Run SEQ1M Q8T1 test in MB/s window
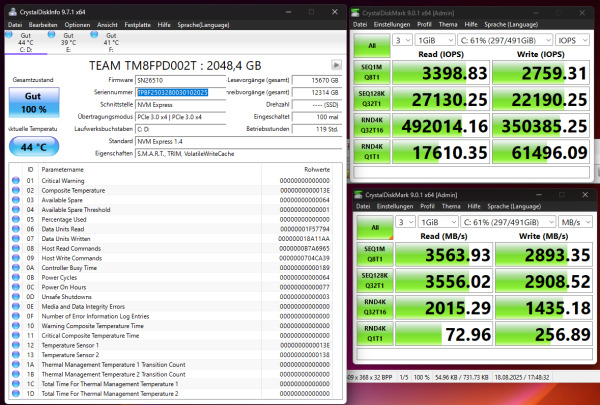Image resolution: width=600 pixels, height=405 pixels. [x=375, y=254]
